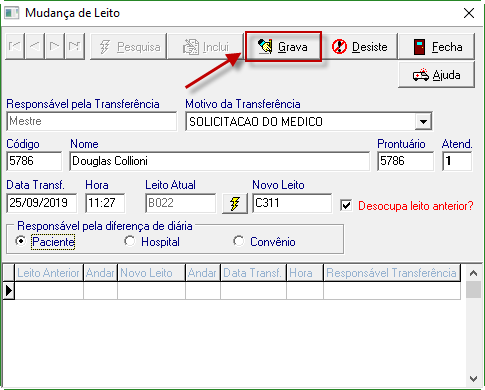This screenshot has height=390, width=485.
Task: Close the form with Fecha button
Action: pyautogui.click(x=436, y=47)
